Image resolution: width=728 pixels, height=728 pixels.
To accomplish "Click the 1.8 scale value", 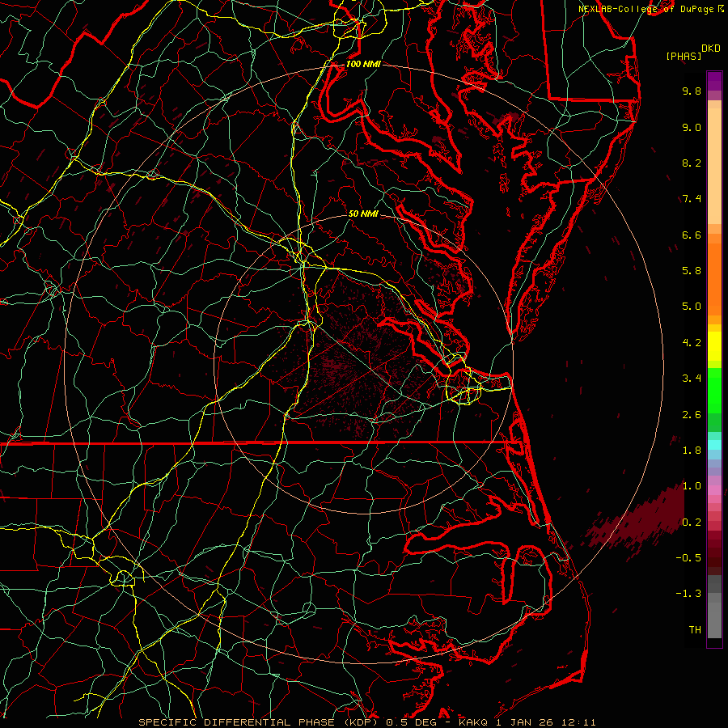I will [692, 451].
